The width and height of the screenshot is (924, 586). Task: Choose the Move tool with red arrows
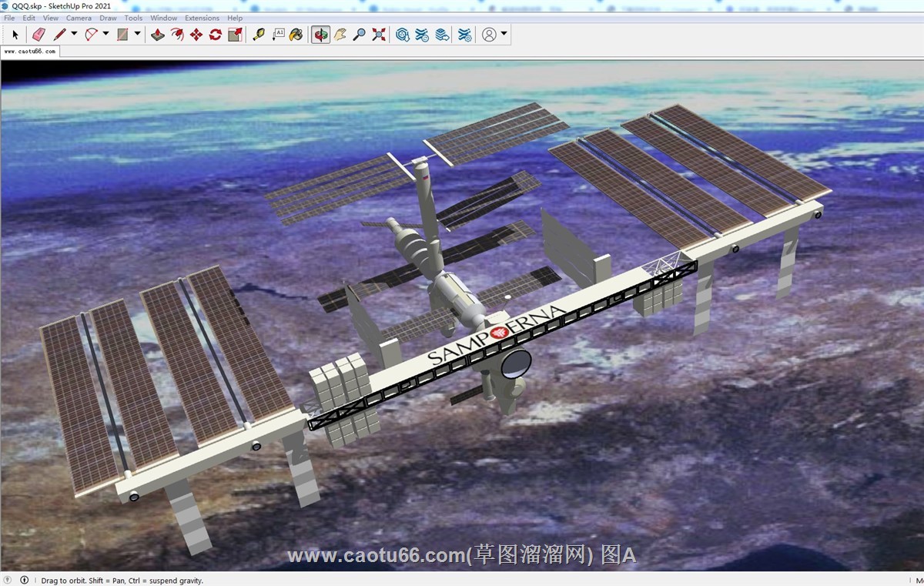(x=196, y=35)
